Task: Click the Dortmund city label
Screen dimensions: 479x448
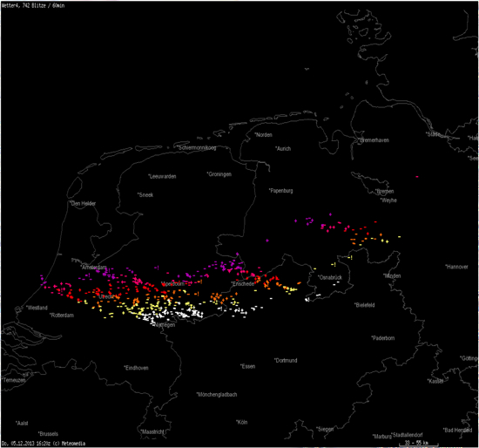Action: [x=286, y=360]
